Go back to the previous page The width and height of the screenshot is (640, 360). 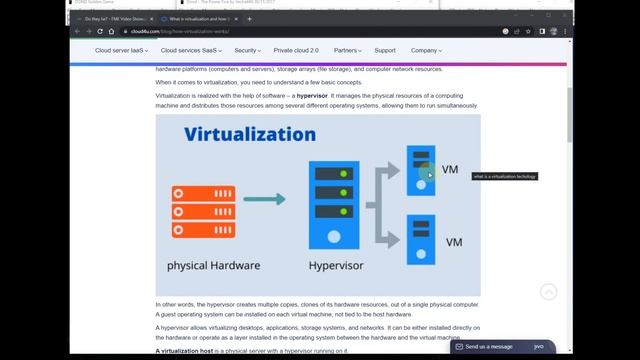pyautogui.click(x=78, y=31)
